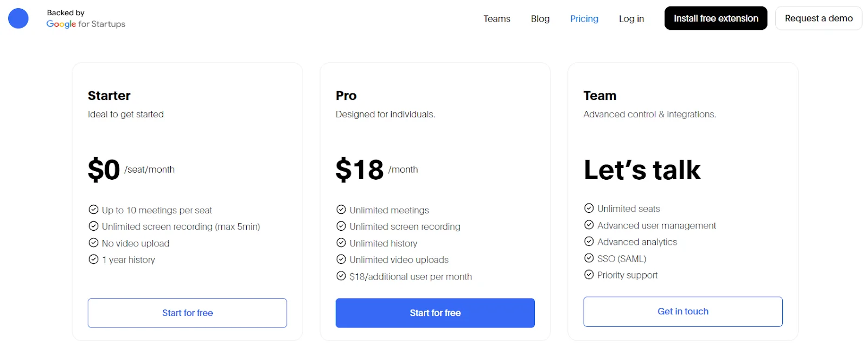Click checkmark icon beside No video upload
The width and height of the screenshot is (868, 360).
click(x=93, y=243)
